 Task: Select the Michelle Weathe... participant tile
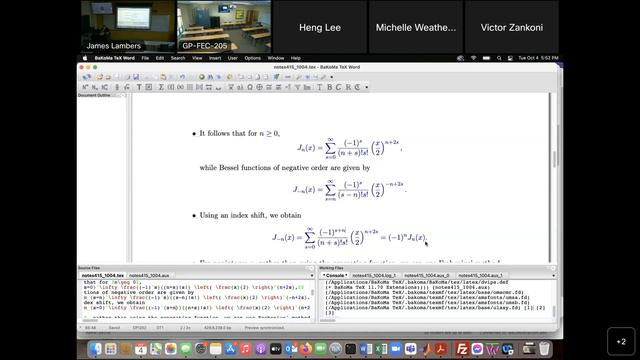coord(416,27)
